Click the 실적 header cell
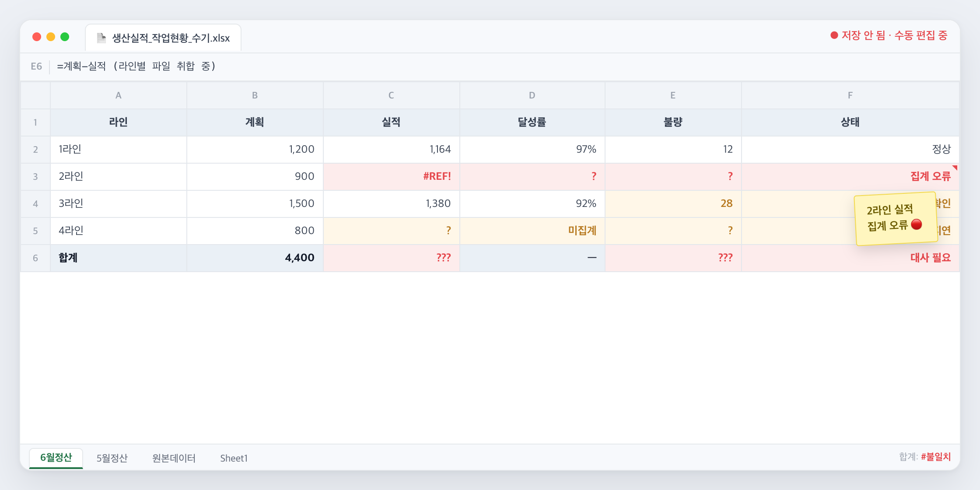980x490 pixels. coord(392,122)
